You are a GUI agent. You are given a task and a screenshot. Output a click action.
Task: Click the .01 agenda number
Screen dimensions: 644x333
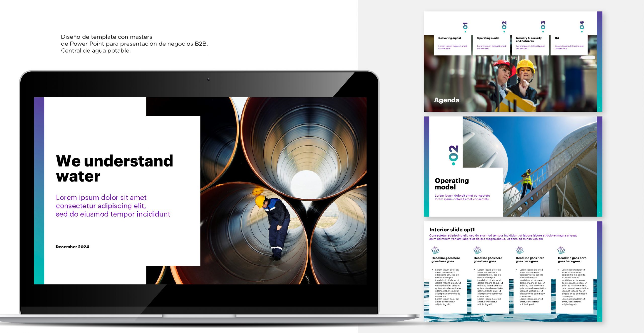click(x=465, y=27)
